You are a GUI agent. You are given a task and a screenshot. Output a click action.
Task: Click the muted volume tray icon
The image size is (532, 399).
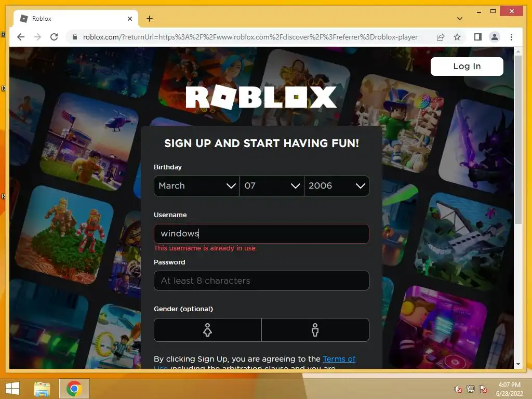coord(458,389)
